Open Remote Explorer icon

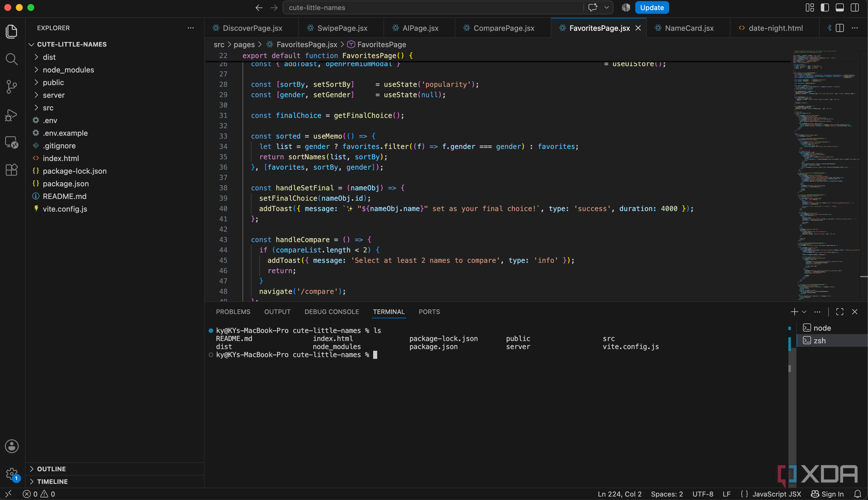[12, 142]
